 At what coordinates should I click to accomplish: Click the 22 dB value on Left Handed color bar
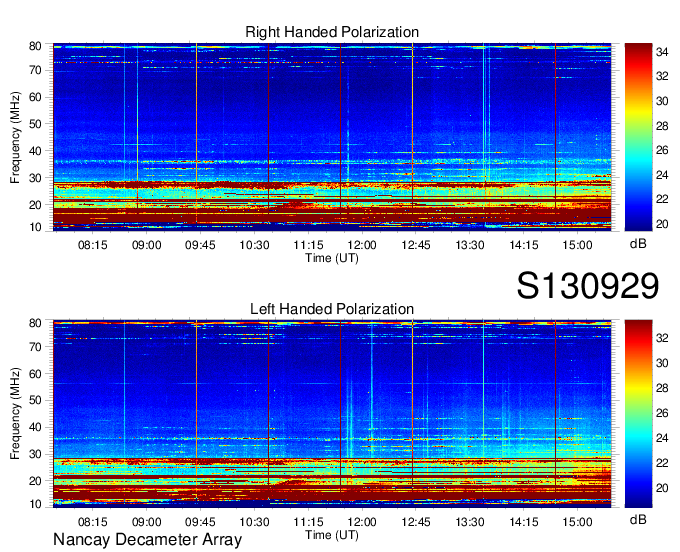[662, 463]
